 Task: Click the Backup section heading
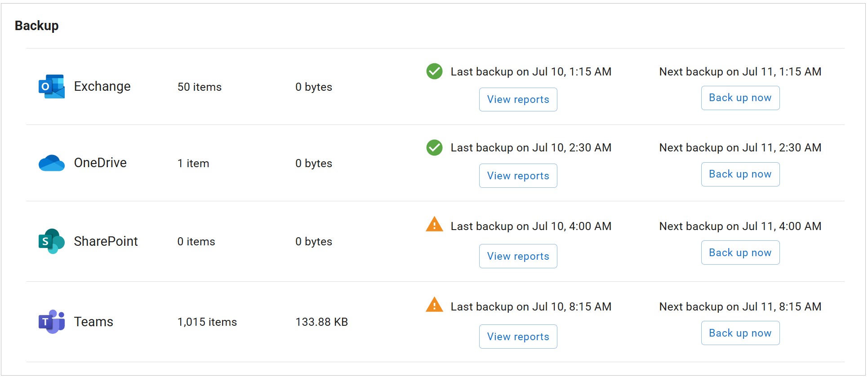tap(37, 26)
